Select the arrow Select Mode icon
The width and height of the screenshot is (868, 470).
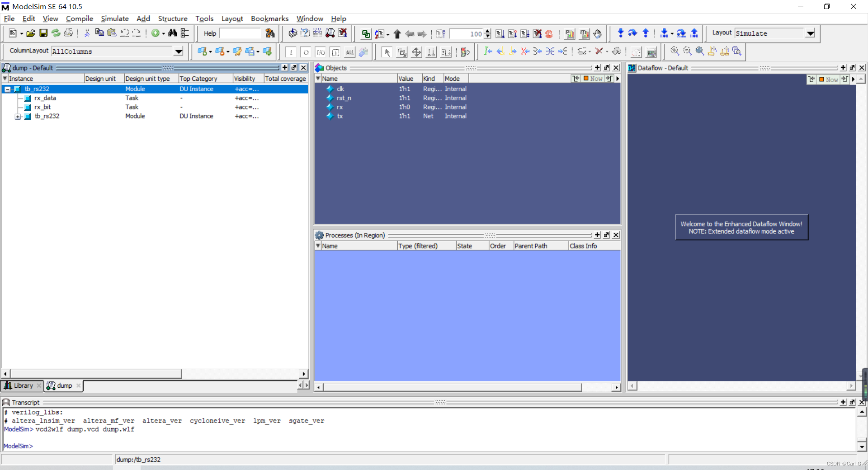[x=387, y=52]
